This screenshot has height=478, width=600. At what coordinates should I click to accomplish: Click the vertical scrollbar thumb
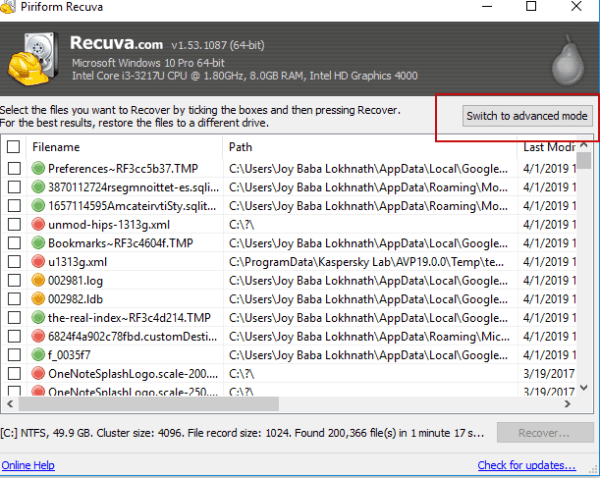584,160
